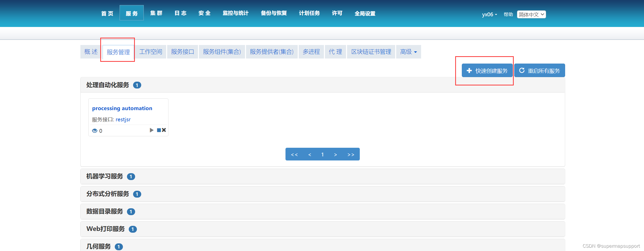Start the processing automation service with play icon
This screenshot has height=251, width=644.
tap(152, 130)
